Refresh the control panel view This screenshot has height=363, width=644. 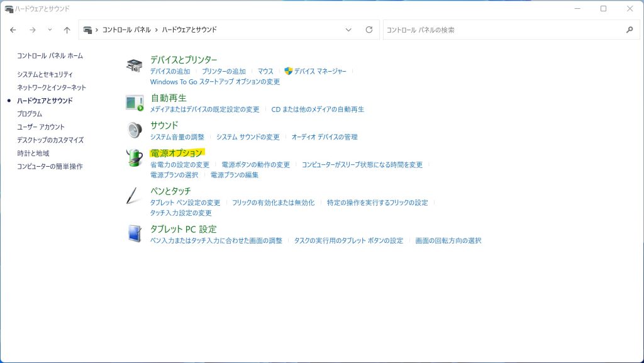(369, 30)
